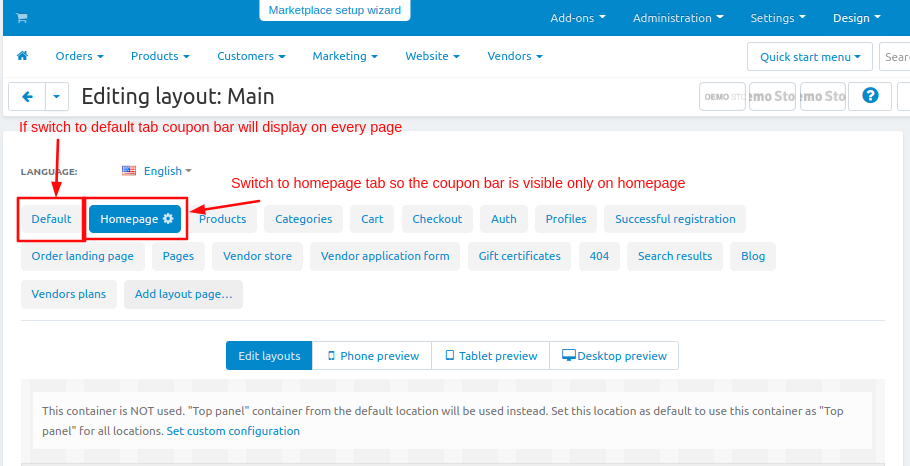The width and height of the screenshot is (910, 466).
Task: Open the Add-ons menu
Action: click(x=577, y=18)
